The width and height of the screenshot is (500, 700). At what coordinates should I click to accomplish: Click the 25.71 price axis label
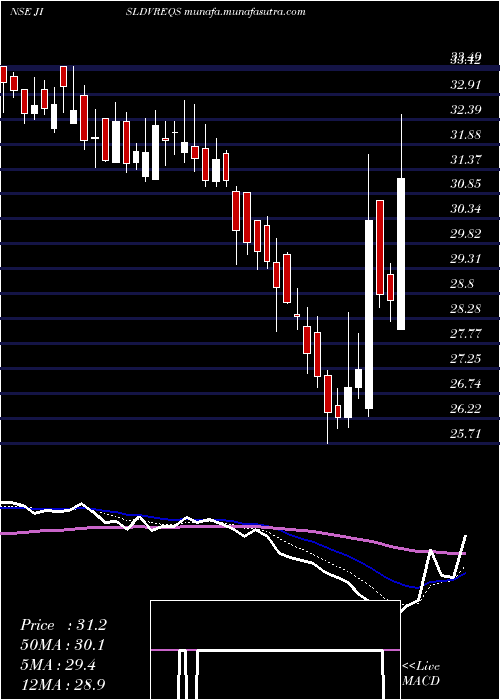pyautogui.click(x=466, y=433)
